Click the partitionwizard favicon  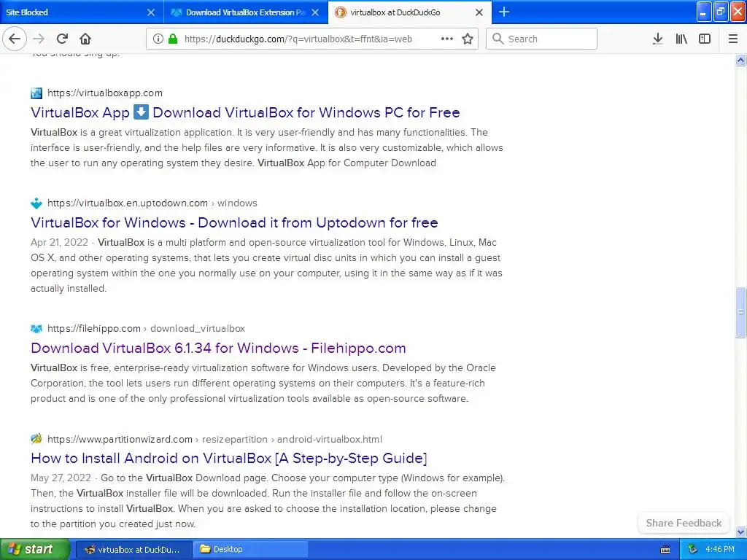click(36, 438)
